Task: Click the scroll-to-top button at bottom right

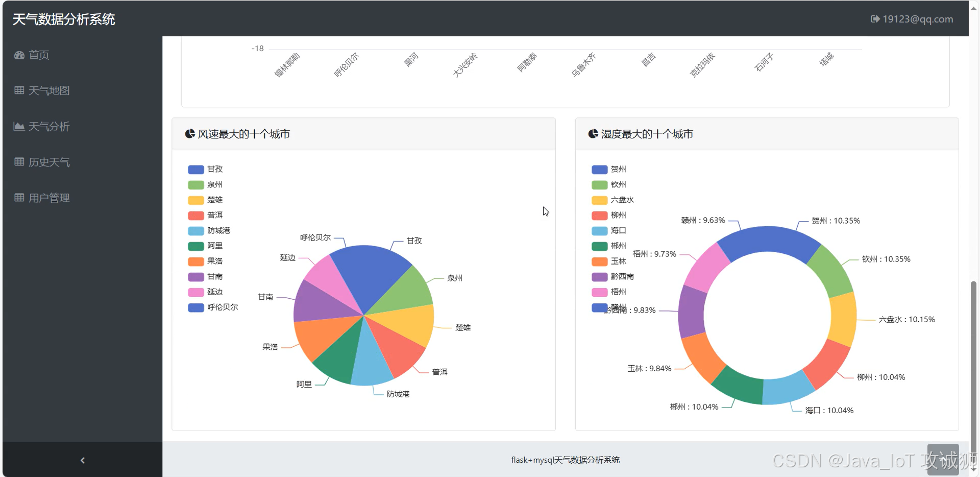Action: tap(942, 460)
